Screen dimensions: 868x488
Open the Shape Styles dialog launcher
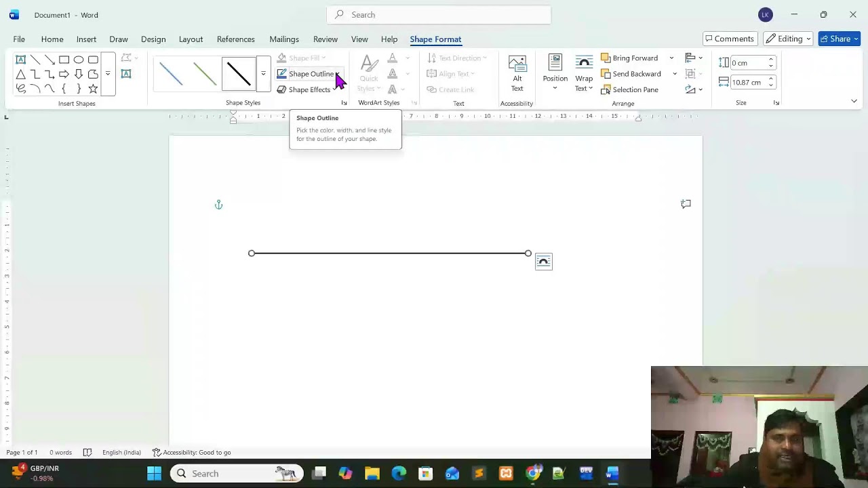[x=344, y=103]
